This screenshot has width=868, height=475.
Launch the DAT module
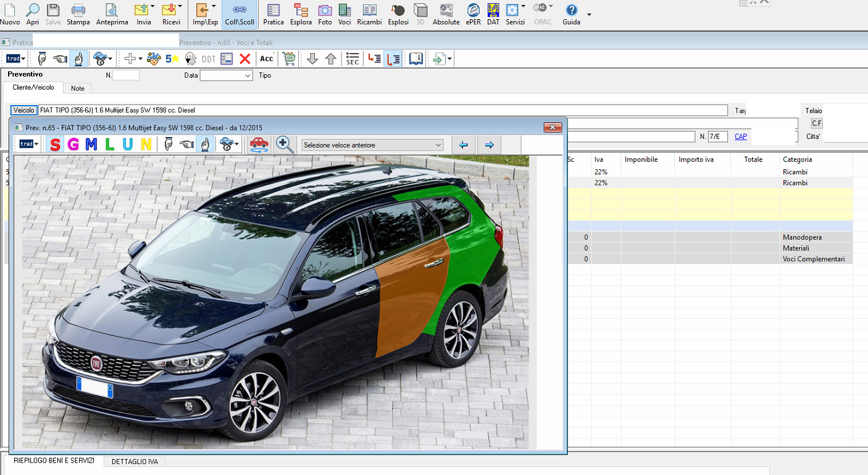pyautogui.click(x=493, y=14)
